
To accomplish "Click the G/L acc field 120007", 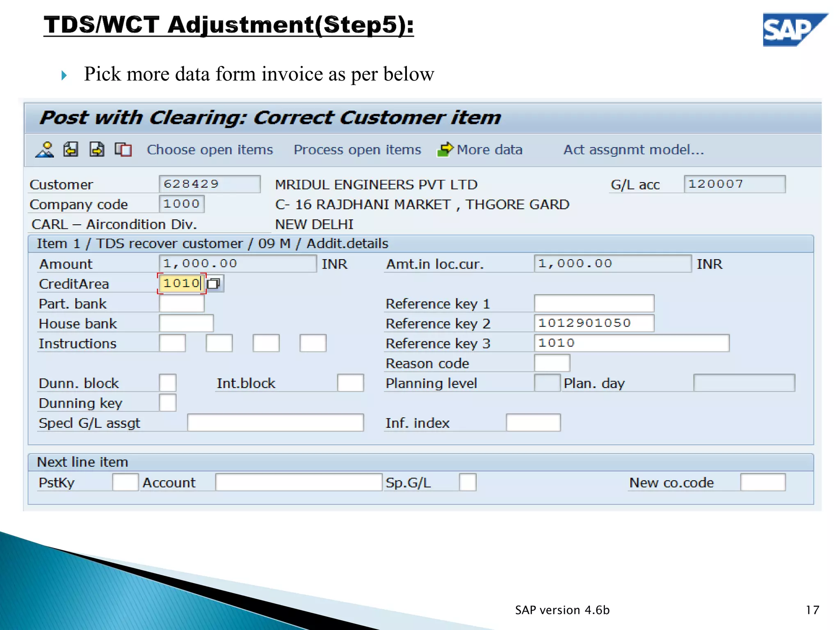I will (735, 184).
